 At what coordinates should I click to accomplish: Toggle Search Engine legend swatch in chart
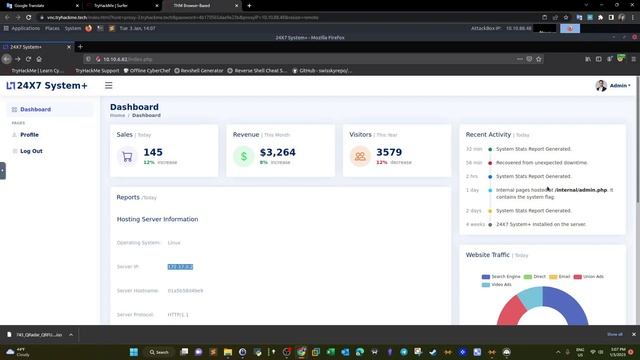pyautogui.click(x=486, y=277)
